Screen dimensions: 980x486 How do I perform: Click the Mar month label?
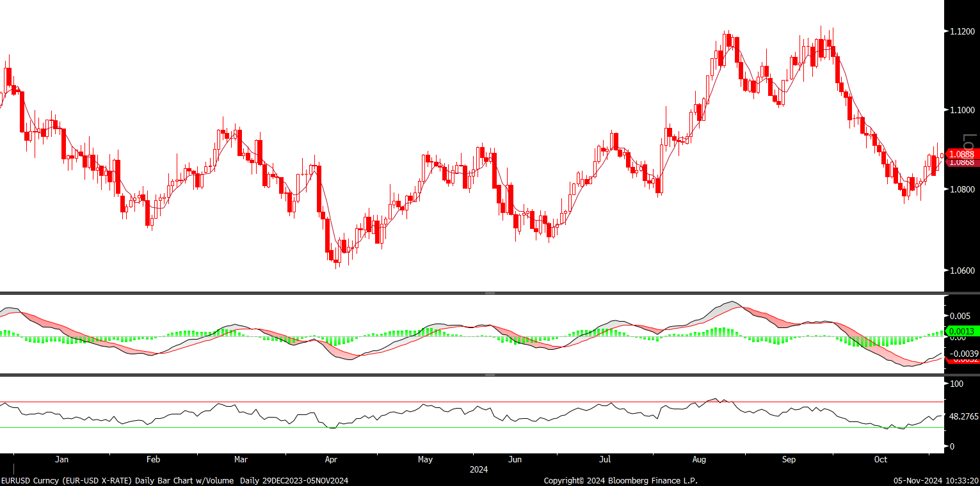tap(241, 459)
